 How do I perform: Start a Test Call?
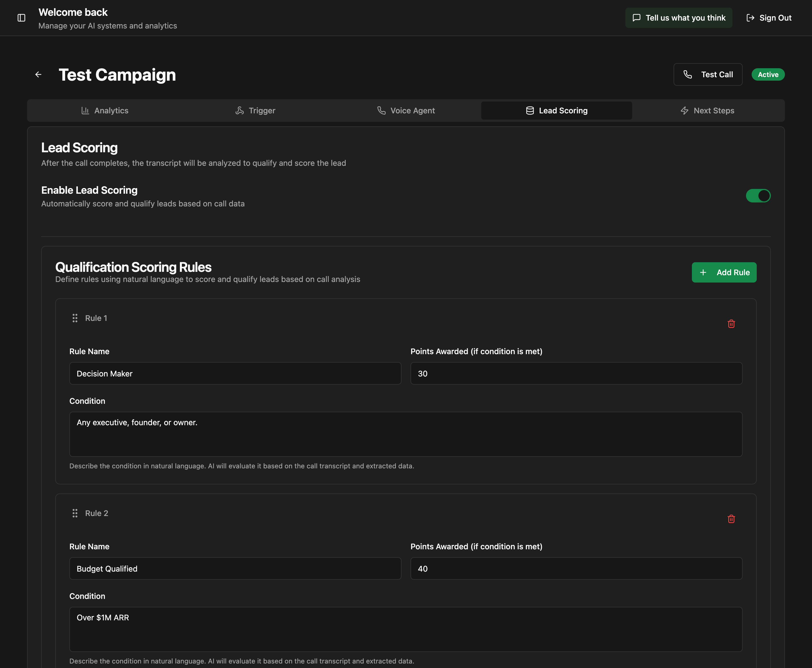(x=708, y=74)
